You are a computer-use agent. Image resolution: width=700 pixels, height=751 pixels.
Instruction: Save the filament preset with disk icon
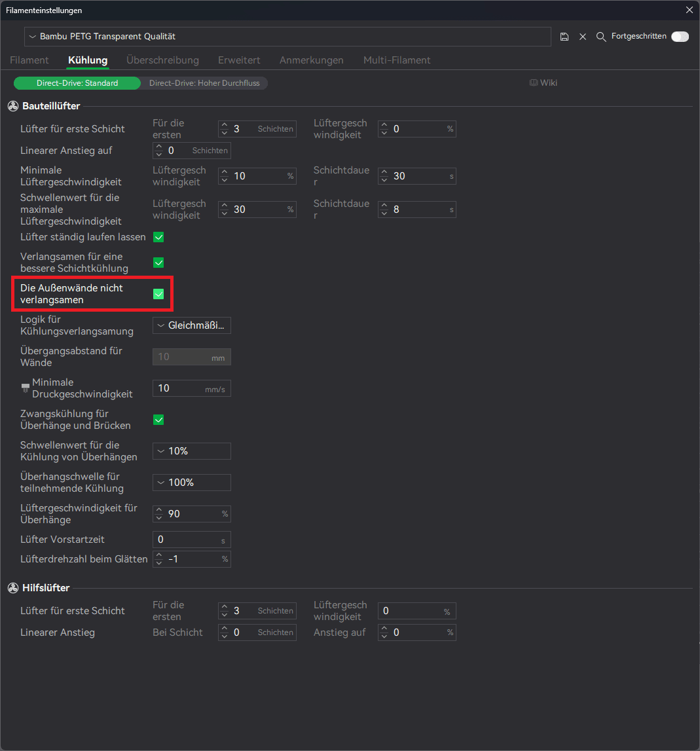coord(564,37)
